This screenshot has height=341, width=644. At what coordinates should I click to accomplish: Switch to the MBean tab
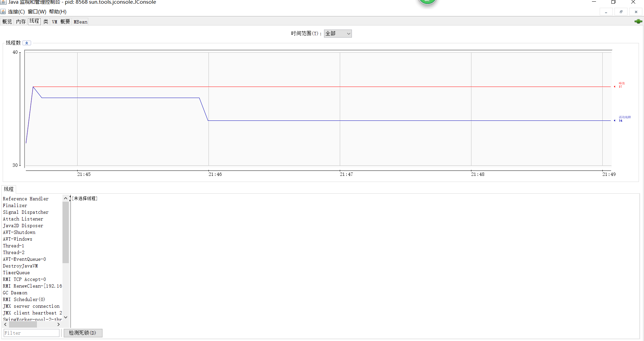(81, 22)
